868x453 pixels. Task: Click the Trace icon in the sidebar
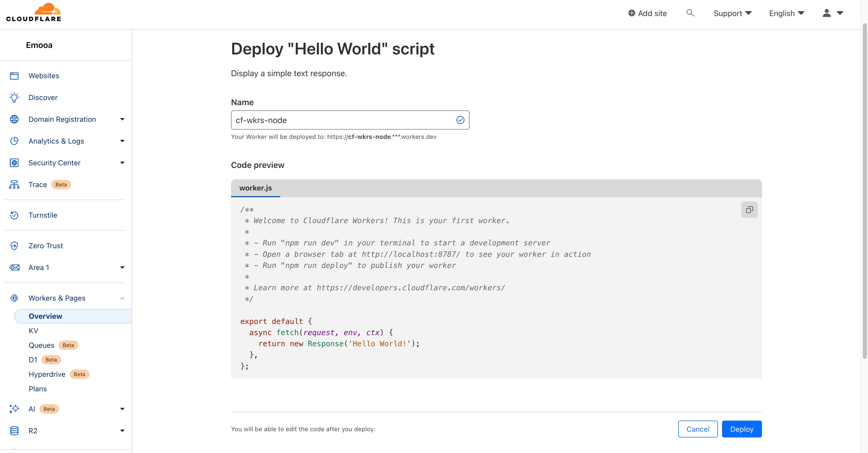tap(14, 185)
